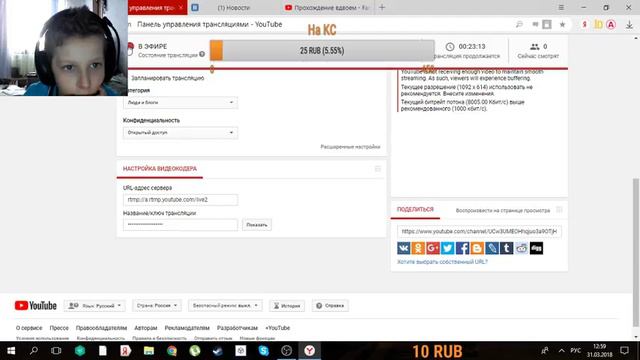
Task: Share the stream on Odnoklassniki
Action: pos(418,248)
